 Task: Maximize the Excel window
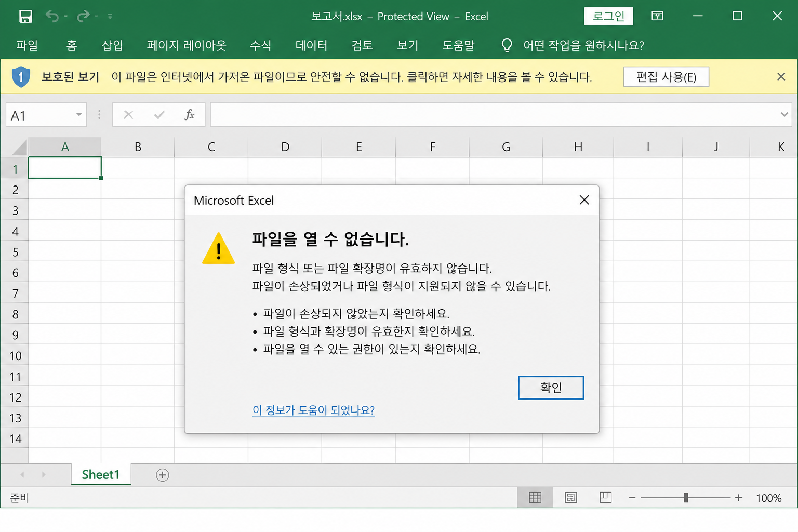[737, 16]
